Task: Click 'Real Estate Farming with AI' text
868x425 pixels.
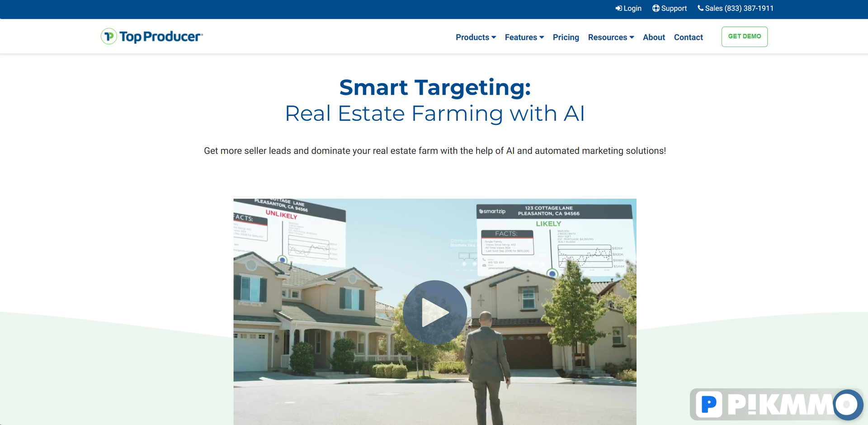Action: point(435,113)
